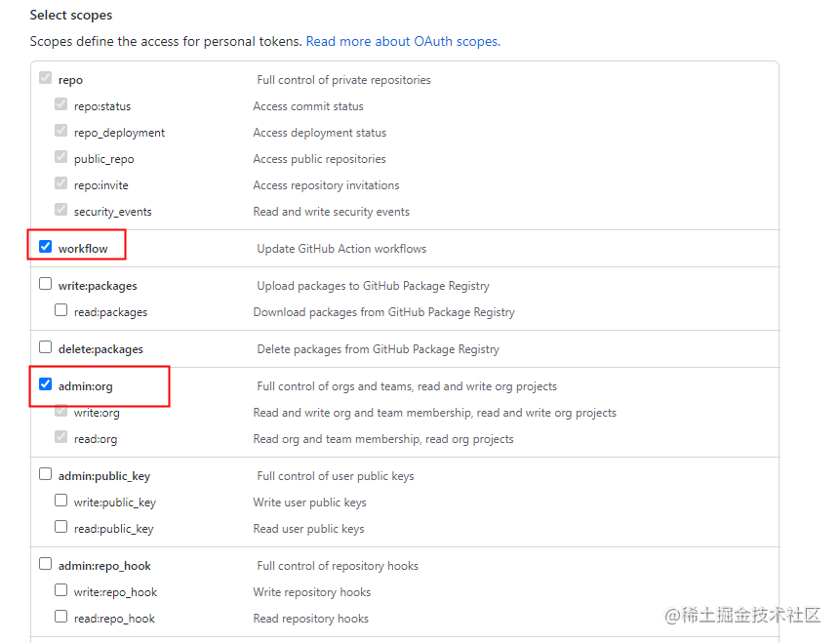Toggle the repo:invite checkbox
This screenshot has width=840, height=643.
61,183
